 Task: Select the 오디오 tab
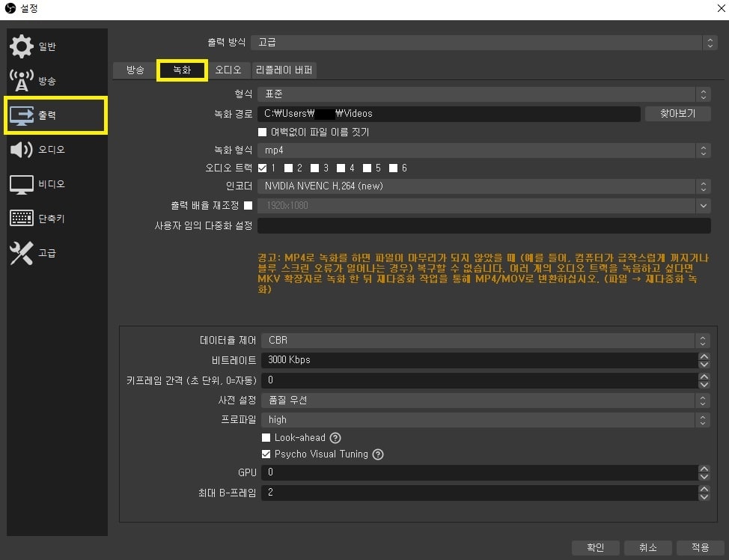pos(228,70)
